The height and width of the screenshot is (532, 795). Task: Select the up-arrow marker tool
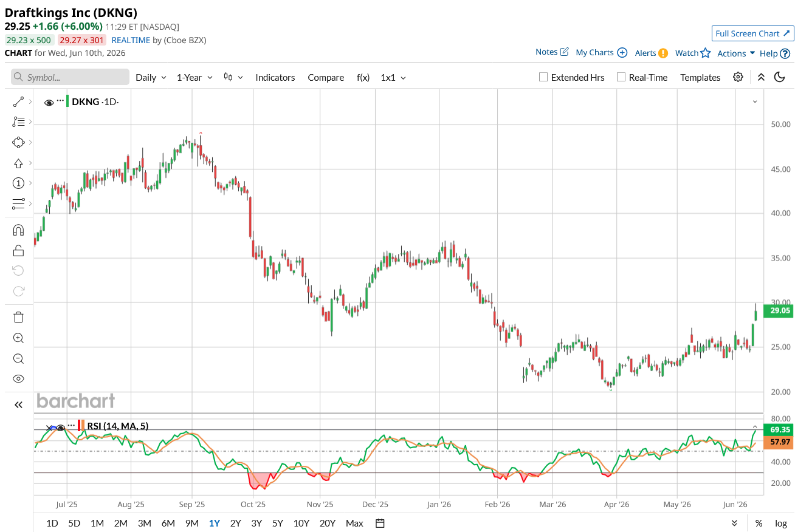click(x=18, y=163)
